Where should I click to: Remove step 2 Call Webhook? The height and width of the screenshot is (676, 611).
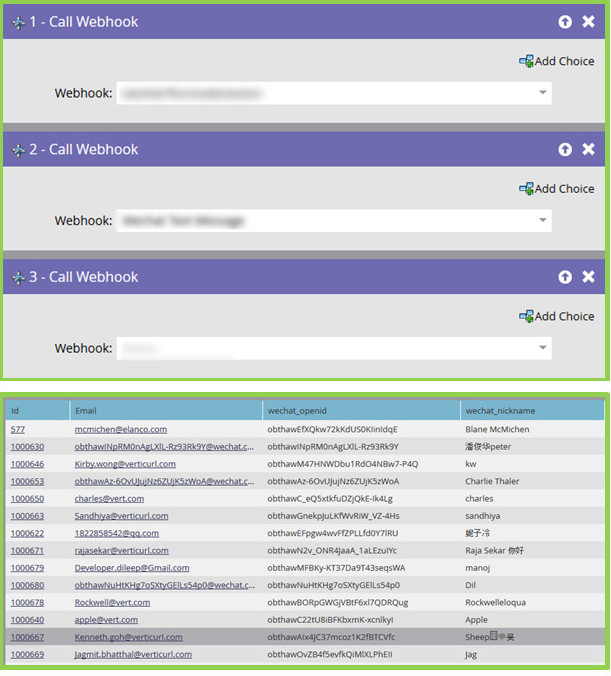point(588,149)
